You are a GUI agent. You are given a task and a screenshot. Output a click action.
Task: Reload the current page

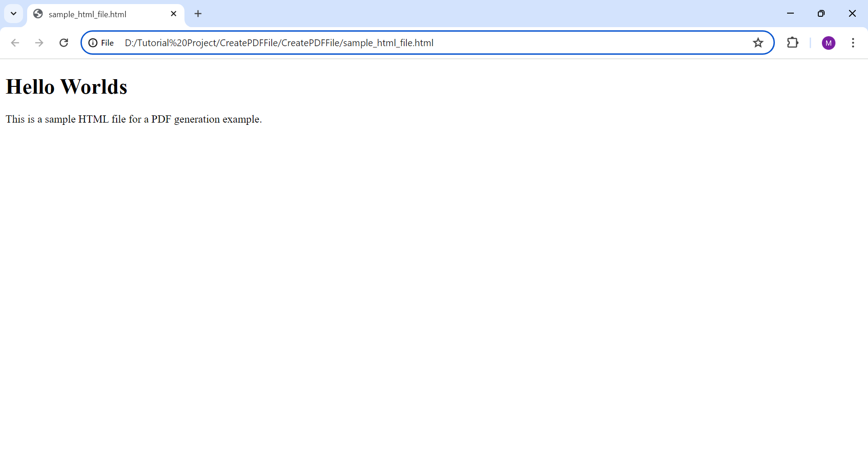pos(64,43)
